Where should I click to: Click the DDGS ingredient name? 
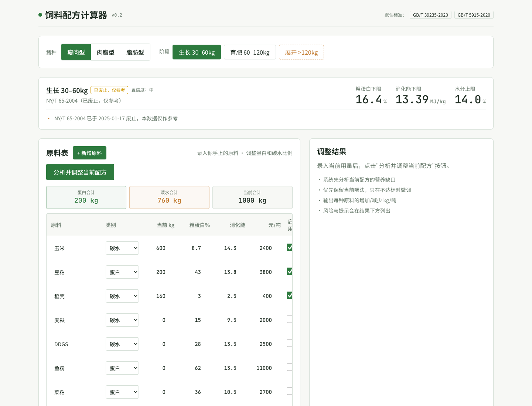pyautogui.click(x=61, y=344)
